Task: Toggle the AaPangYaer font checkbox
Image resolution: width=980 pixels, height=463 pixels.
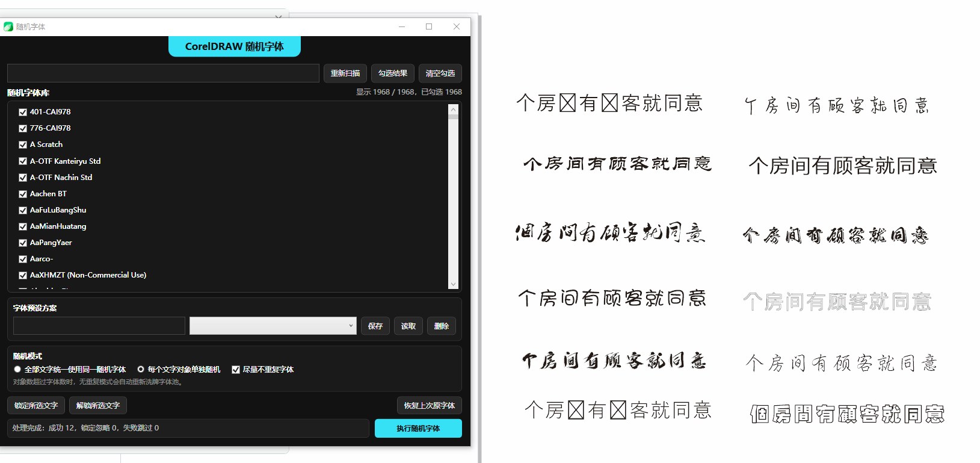Action: point(23,243)
